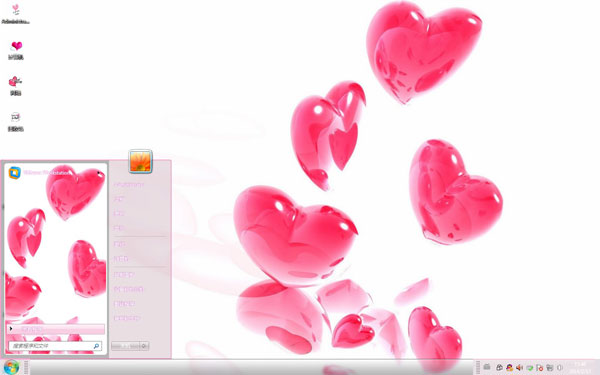The height and width of the screenshot is (375, 600).
Task: Expand the All Programs arrow entry
Action: click(55, 329)
